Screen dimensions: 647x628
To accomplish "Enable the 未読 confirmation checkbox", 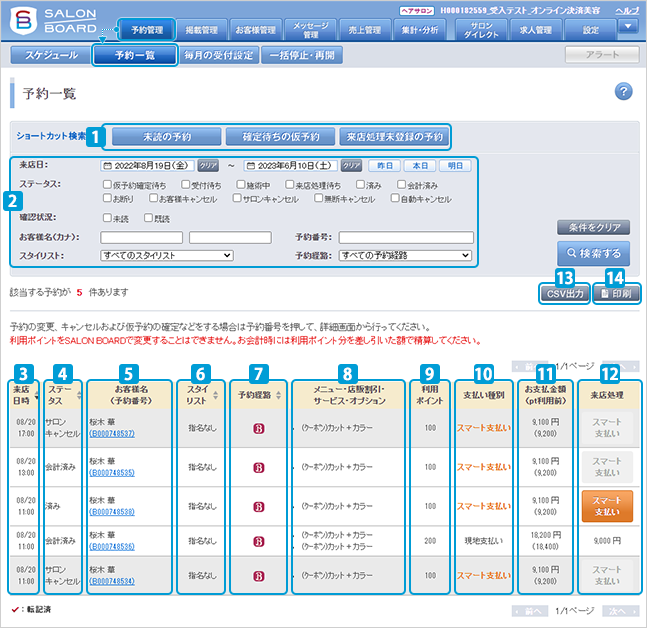I will tap(107, 218).
